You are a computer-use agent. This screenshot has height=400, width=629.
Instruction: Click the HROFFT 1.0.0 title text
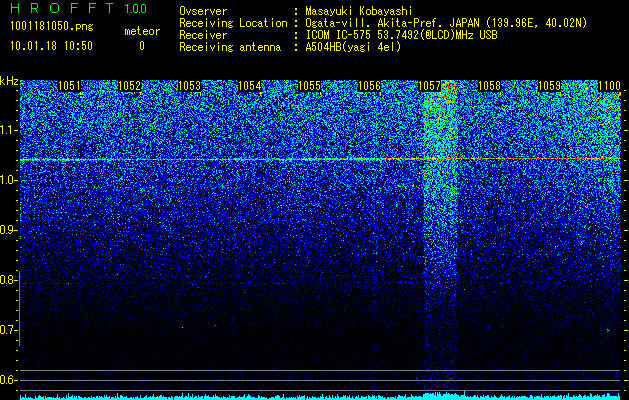tap(79, 8)
